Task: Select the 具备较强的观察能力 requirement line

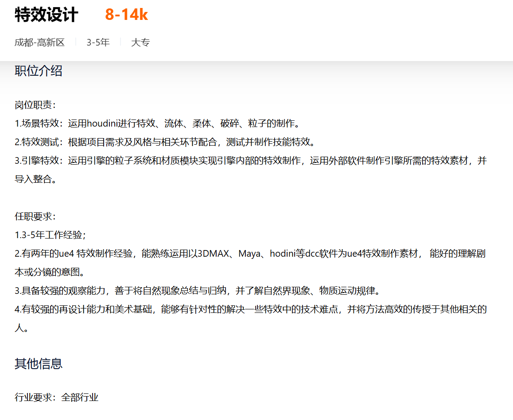Action: (198, 291)
